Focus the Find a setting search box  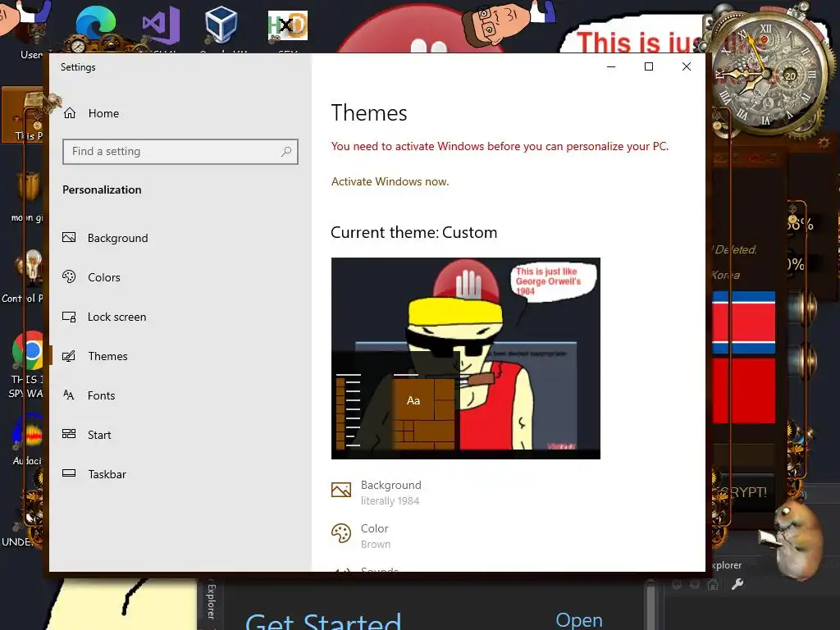coord(180,152)
